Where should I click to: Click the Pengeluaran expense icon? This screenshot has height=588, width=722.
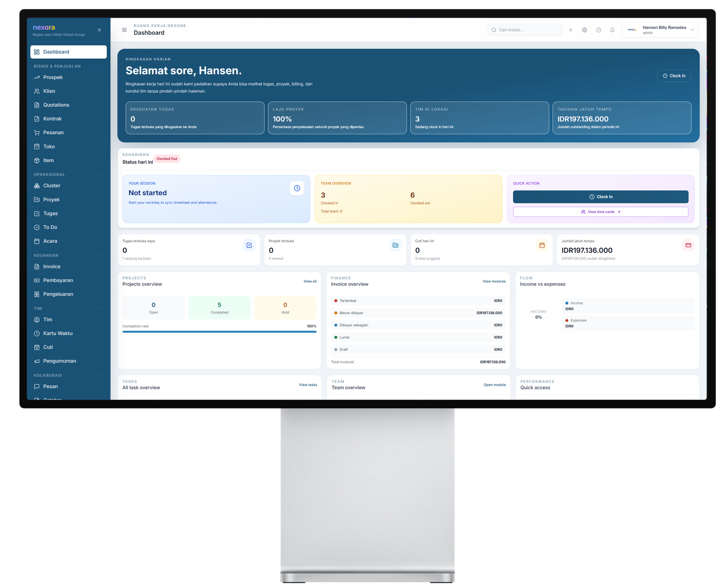click(x=37, y=294)
